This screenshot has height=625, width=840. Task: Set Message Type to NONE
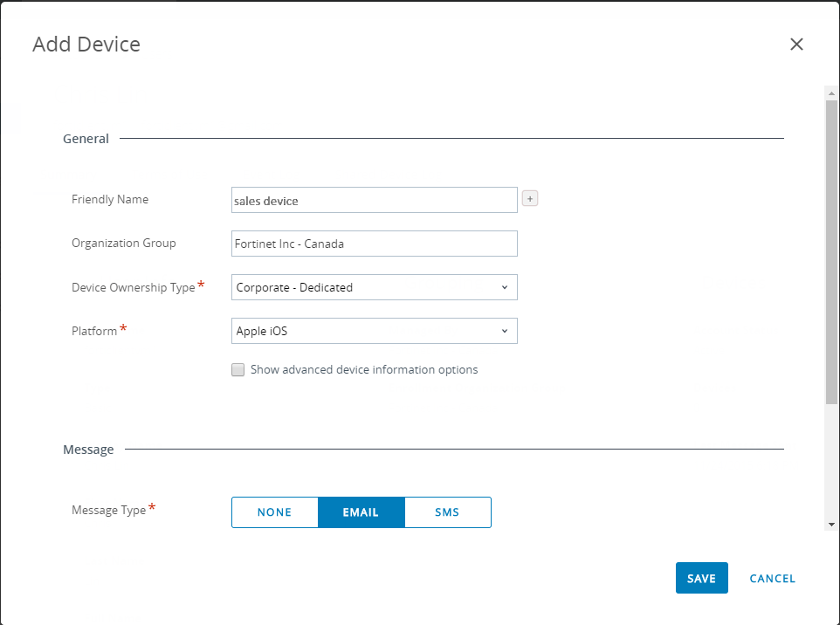(x=274, y=512)
